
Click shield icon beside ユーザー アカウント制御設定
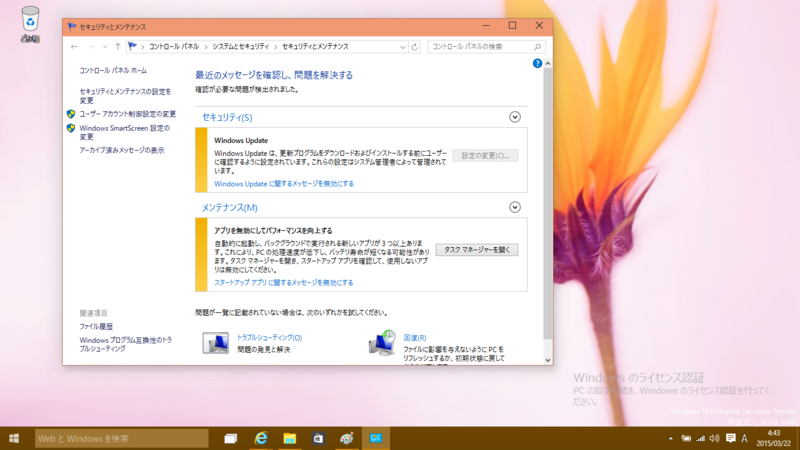click(71, 114)
